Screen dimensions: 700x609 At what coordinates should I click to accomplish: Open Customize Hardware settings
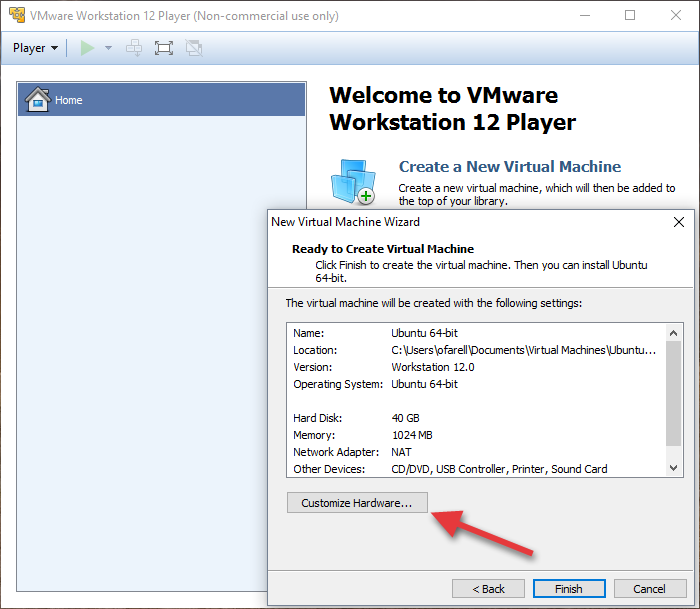[x=357, y=503]
